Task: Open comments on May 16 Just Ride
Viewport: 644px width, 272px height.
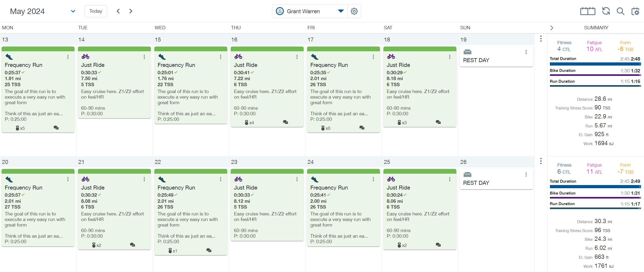Action: pyautogui.click(x=285, y=122)
